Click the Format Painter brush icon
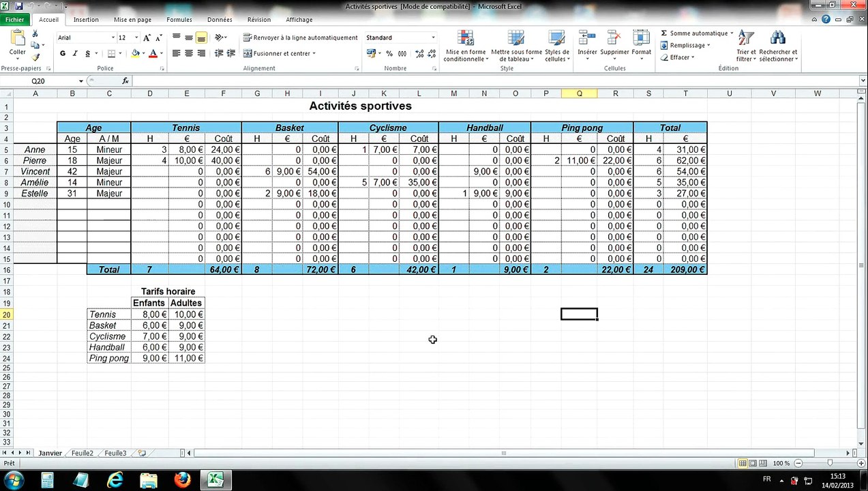Image resolution: width=868 pixels, height=491 pixels. (37, 57)
